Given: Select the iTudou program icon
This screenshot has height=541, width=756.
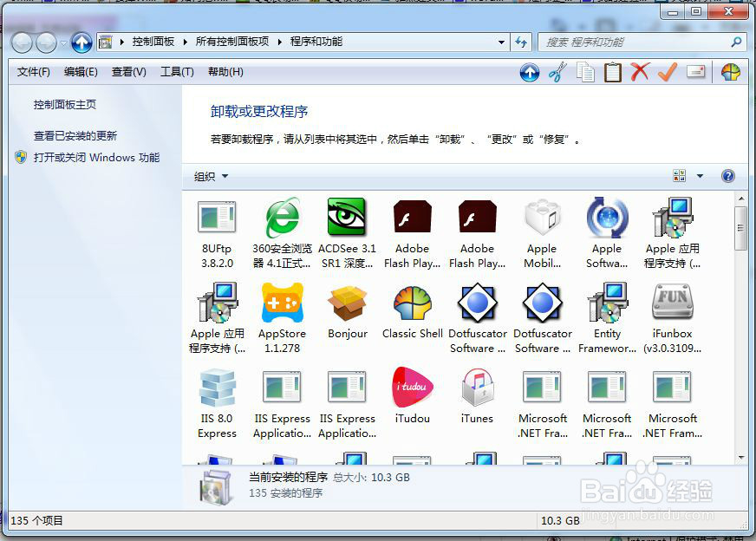Looking at the screenshot, I should tap(412, 387).
